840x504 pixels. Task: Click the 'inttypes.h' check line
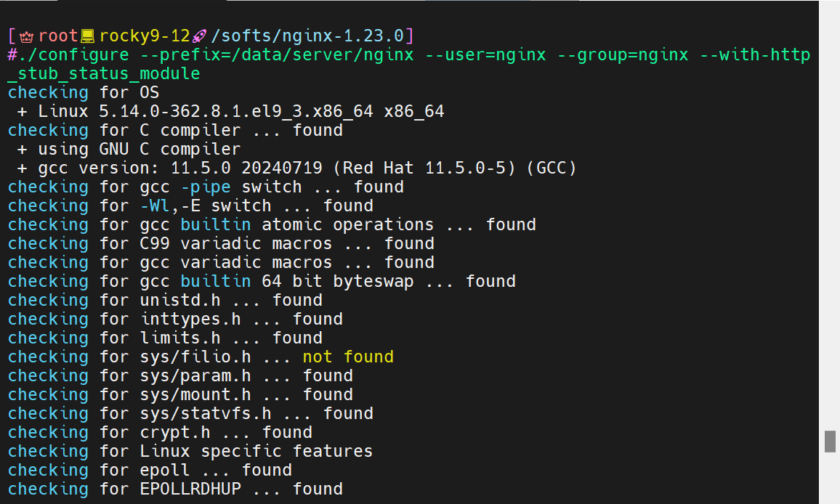pos(175,319)
